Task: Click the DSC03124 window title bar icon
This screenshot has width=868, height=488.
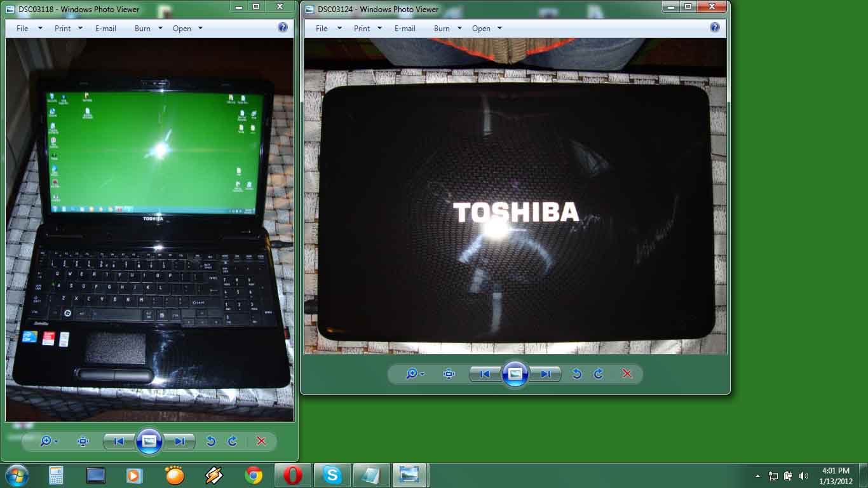Action: coord(309,10)
